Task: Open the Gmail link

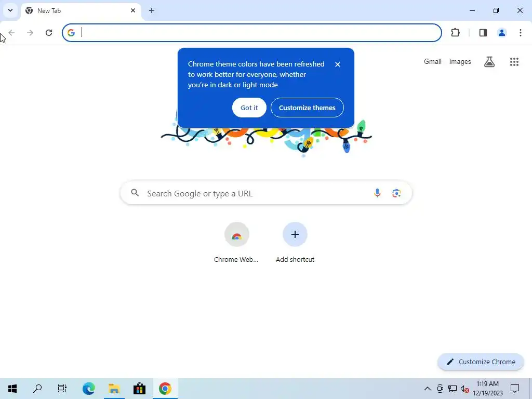Action: click(433, 61)
